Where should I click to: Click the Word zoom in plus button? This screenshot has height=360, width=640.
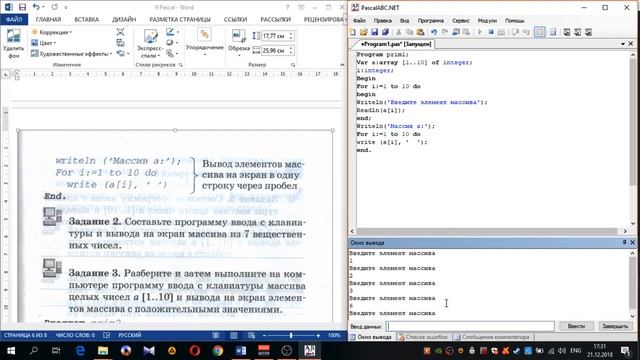(x=318, y=335)
